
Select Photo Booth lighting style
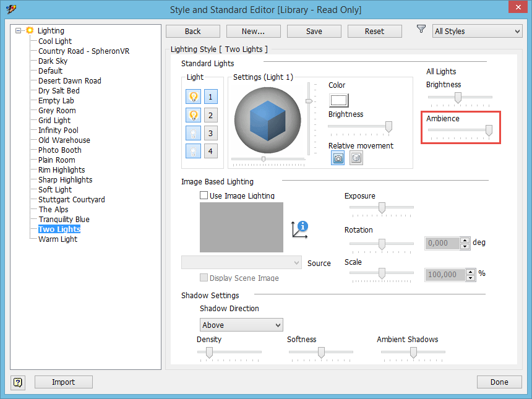[x=60, y=150]
